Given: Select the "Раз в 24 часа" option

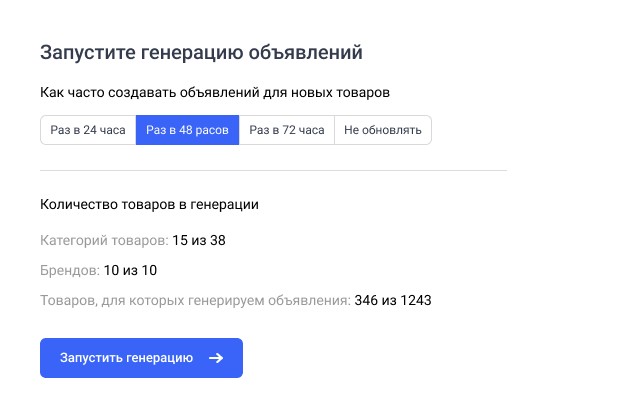Looking at the screenshot, I should coord(88,131).
